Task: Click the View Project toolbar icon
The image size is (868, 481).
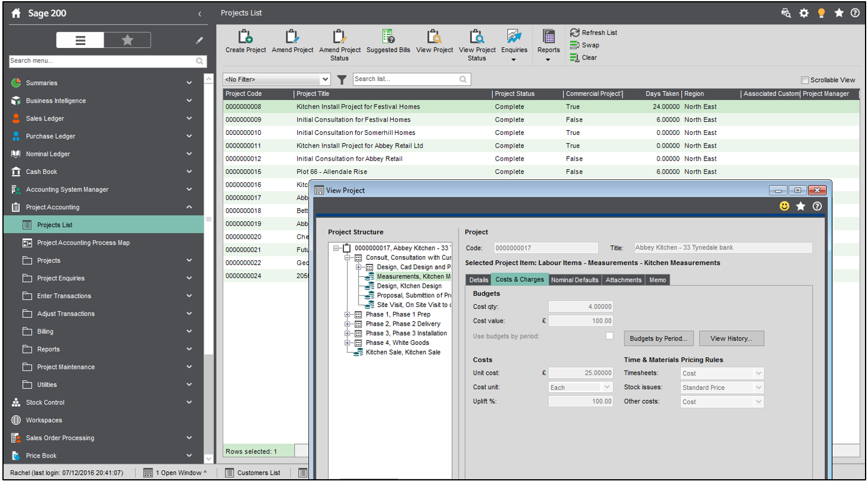Action: click(x=434, y=37)
